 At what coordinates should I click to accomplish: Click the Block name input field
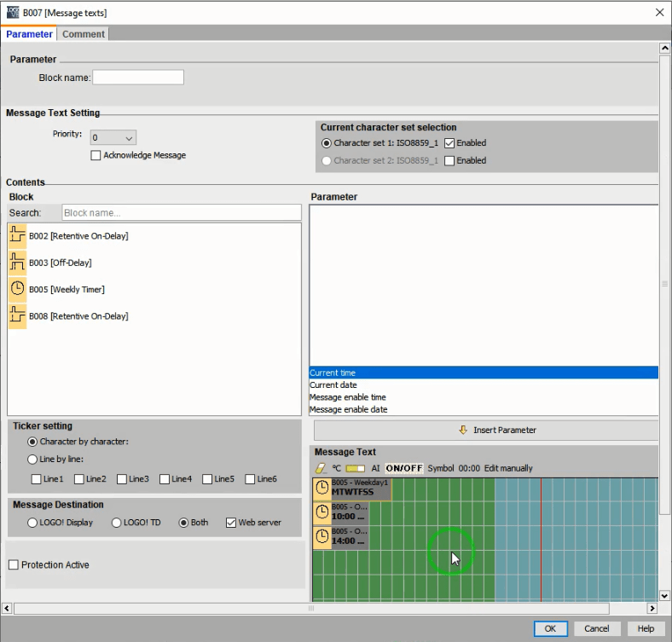click(138, 78)
